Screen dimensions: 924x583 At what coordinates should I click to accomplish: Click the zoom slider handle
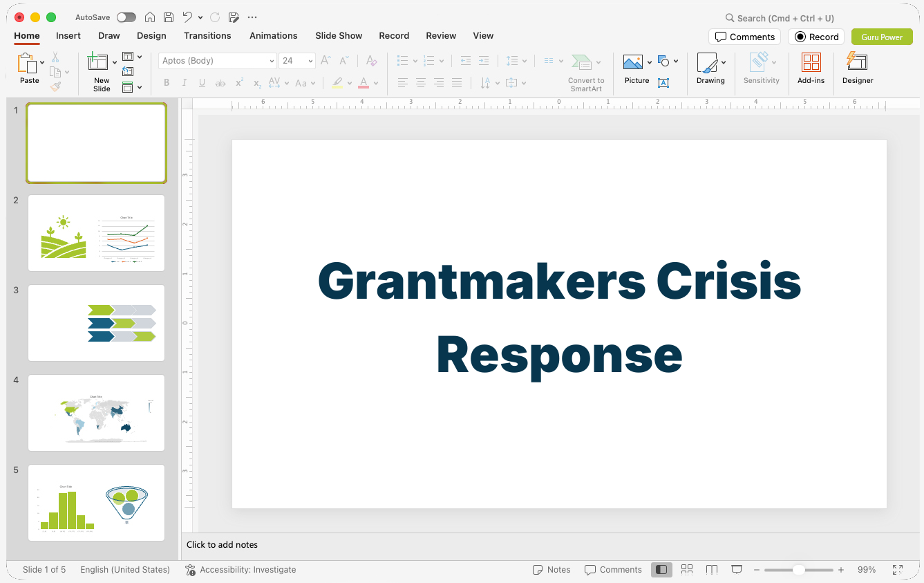[x=798, y=570]
